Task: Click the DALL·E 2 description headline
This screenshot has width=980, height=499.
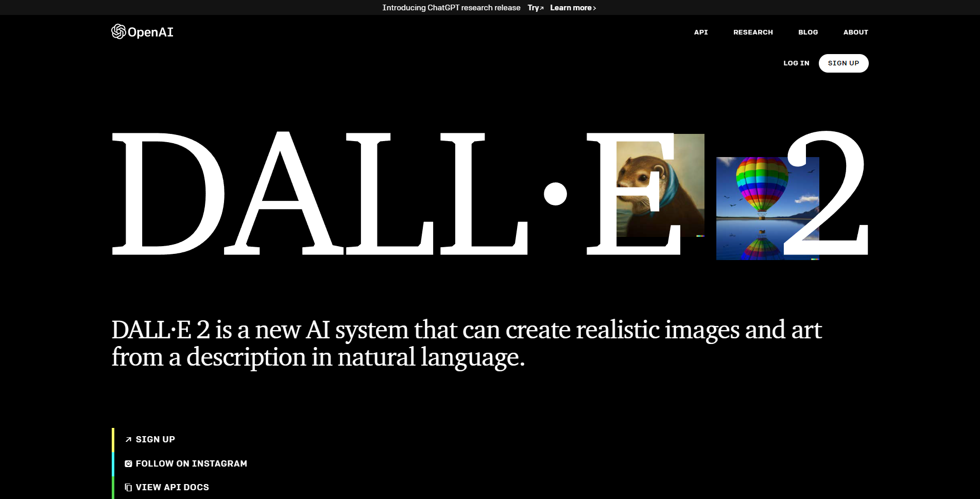Action: tap(467, 343)
